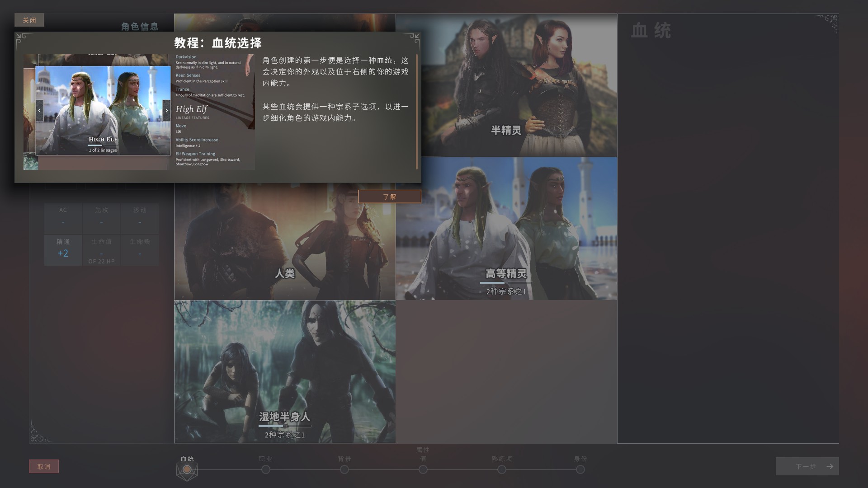Click the lineage indicator under 湿地半身人

[x=285, y=426]
